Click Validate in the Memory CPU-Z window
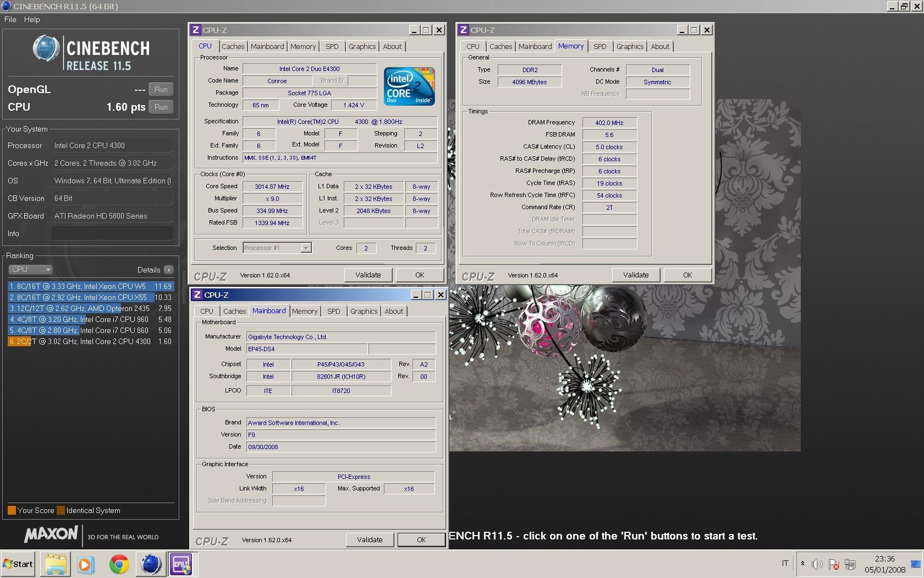924x578 pixels. [x=636, y=275]
